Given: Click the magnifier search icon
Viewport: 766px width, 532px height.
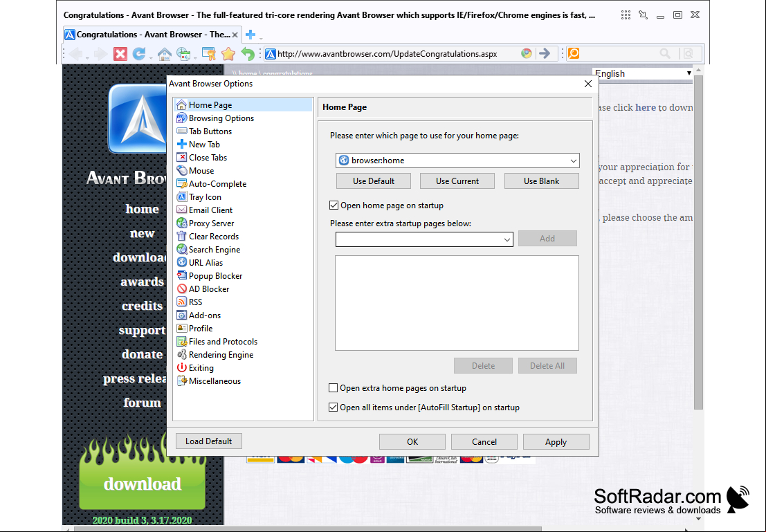Looking at the screenshot, I should (665, 54).
